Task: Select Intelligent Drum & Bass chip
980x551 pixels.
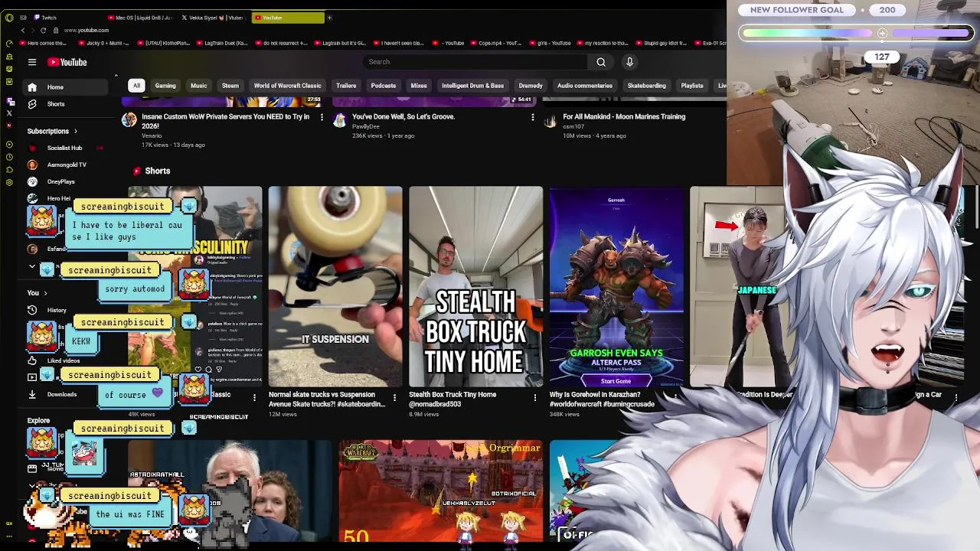Action: tap(472, 86)
